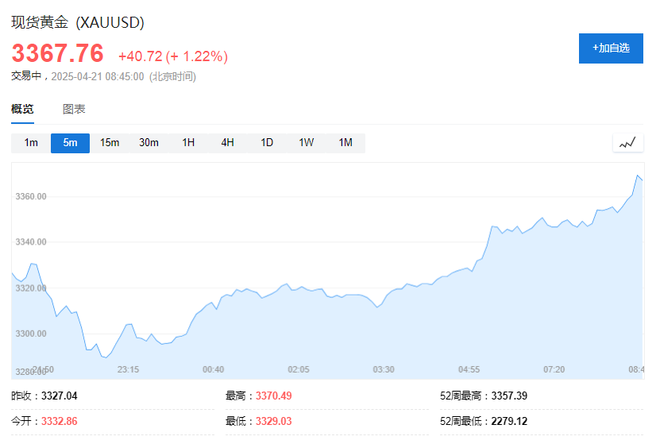This screenshot has width=660, height=444.
Task: Add XAUUSD to watchlist with +加自选
Action: [611, 48]
